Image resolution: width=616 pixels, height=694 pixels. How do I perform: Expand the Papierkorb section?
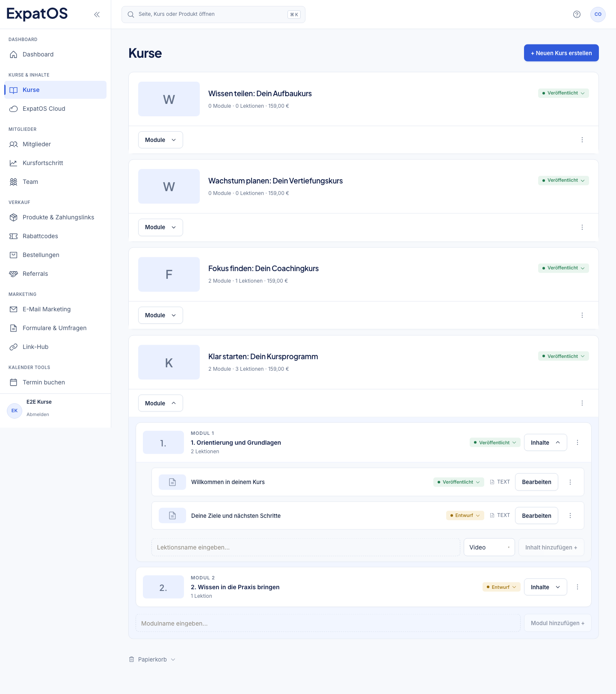click(x=152, y=659)
